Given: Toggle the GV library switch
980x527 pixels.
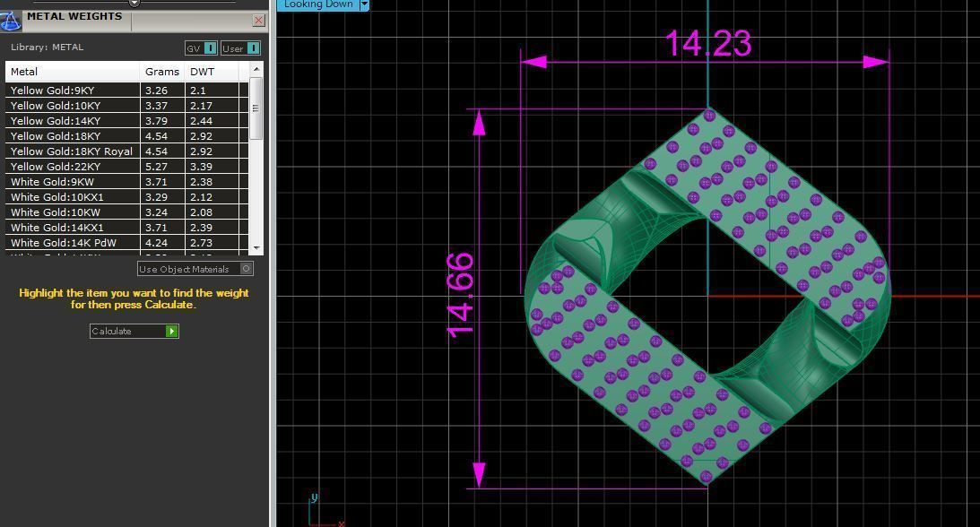Looking at the screenshot, I should point(201,48).
